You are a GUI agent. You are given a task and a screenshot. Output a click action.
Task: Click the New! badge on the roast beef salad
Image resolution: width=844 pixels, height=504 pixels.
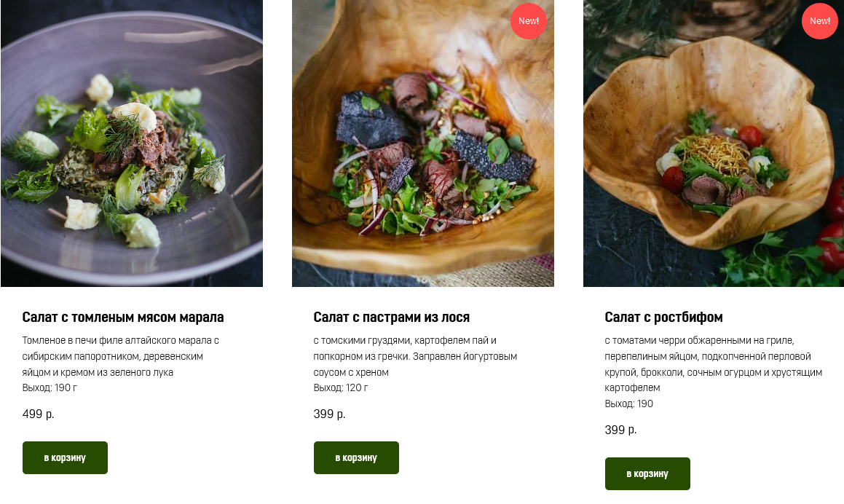tap(819, 21)
